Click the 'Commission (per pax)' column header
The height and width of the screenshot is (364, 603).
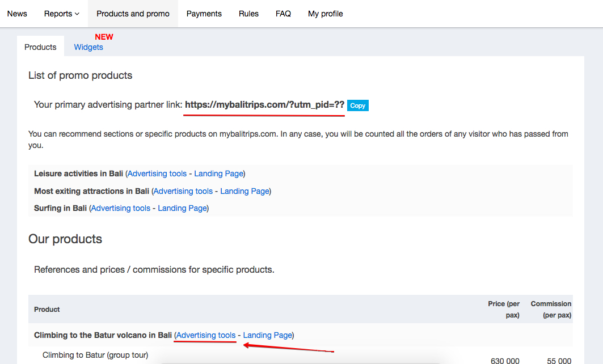click(551, 310)
